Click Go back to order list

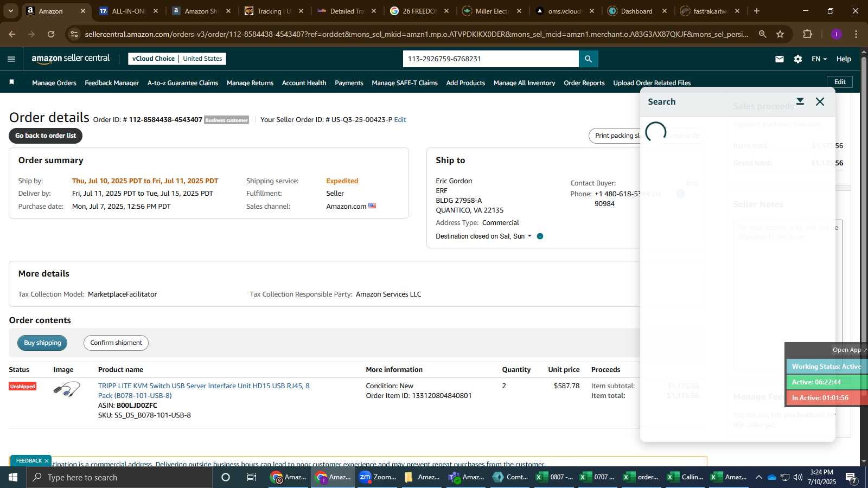(46, 136)
